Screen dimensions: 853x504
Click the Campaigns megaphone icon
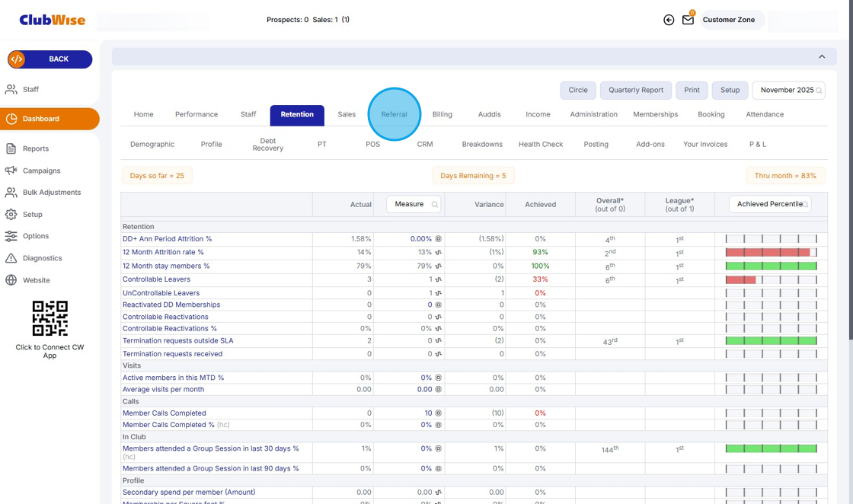point(11,171)
